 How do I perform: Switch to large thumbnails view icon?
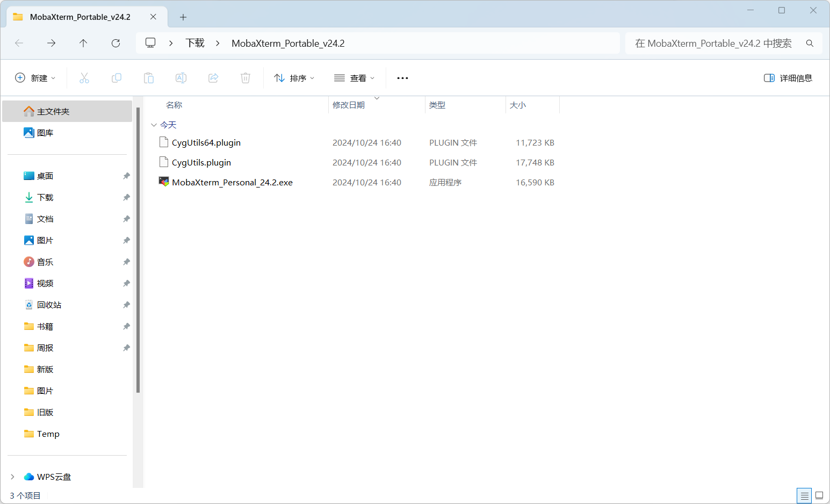pos(819,495)
